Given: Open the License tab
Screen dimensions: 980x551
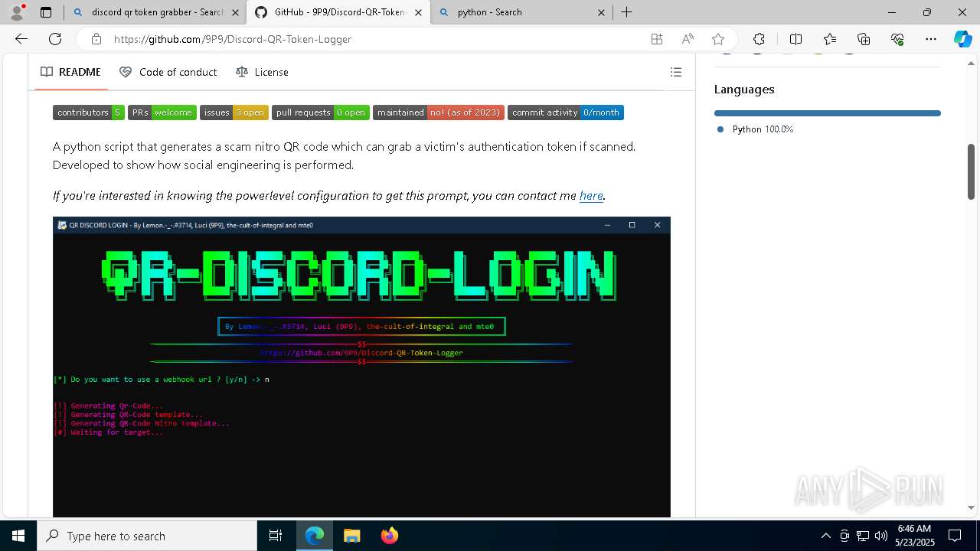Looking at the screenshot, I should [x=262, y=72].
